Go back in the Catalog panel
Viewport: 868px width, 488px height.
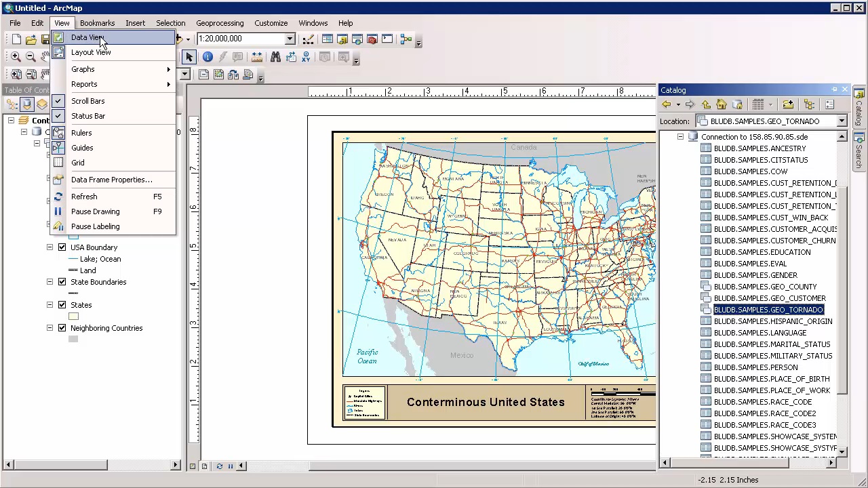[x=667, y=105]
